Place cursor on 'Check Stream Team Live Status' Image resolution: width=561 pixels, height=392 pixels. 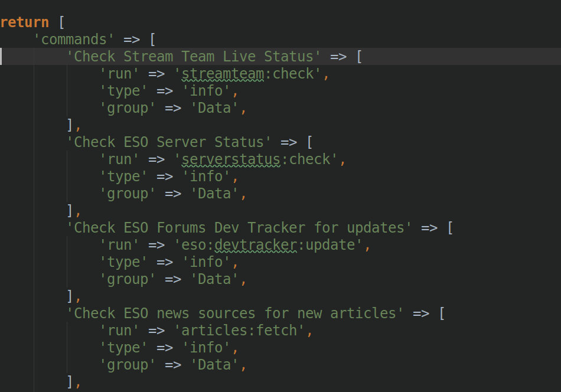(194, 57)
